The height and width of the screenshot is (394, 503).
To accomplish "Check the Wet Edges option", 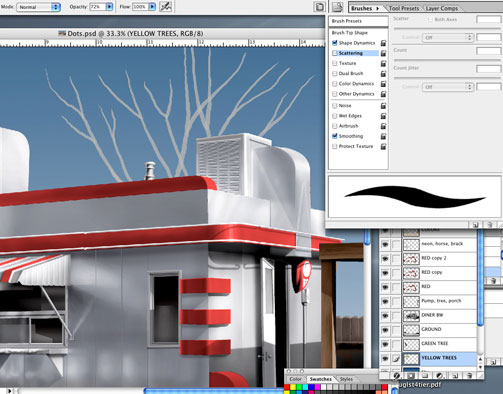I will pos(335,116).
